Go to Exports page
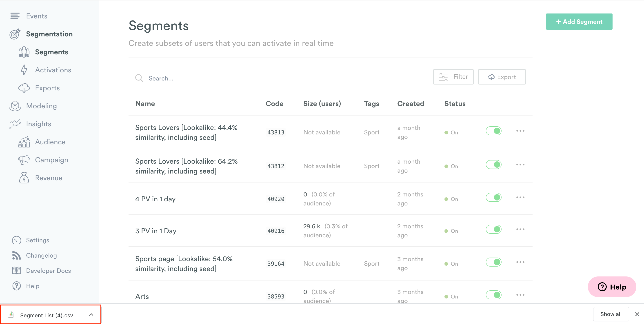Image resolution: width=644 pixels, height=325 pixels. (x=47, y=88)
